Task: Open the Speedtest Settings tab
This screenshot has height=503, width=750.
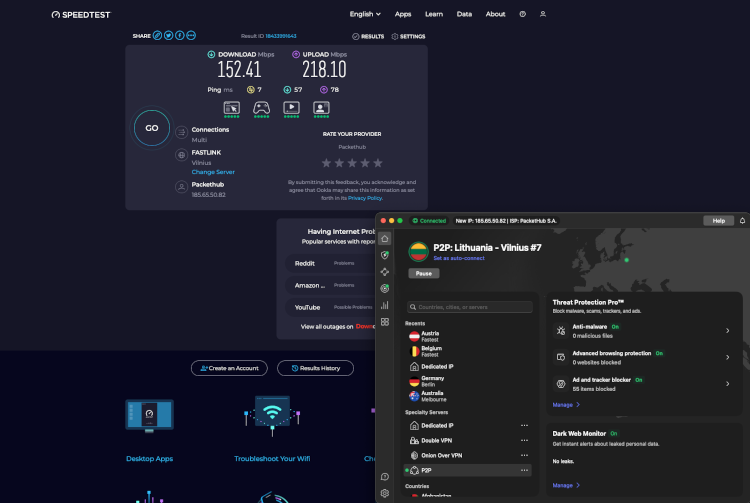Action: [408, 36]
